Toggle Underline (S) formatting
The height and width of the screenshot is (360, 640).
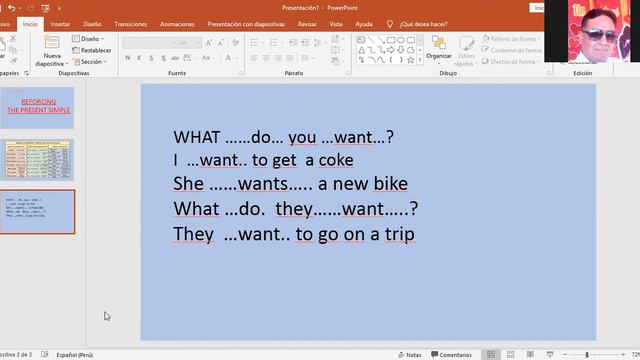click(x=151, y=58)
